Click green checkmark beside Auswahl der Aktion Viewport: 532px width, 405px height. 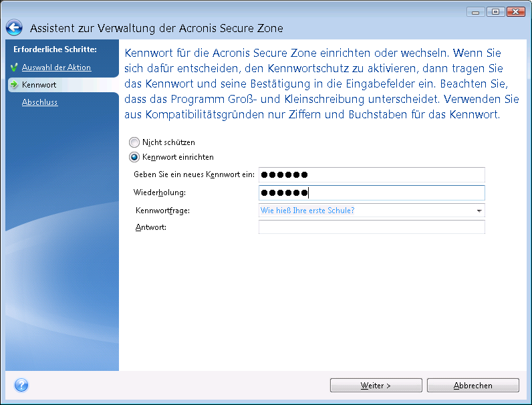click(14, 67)
